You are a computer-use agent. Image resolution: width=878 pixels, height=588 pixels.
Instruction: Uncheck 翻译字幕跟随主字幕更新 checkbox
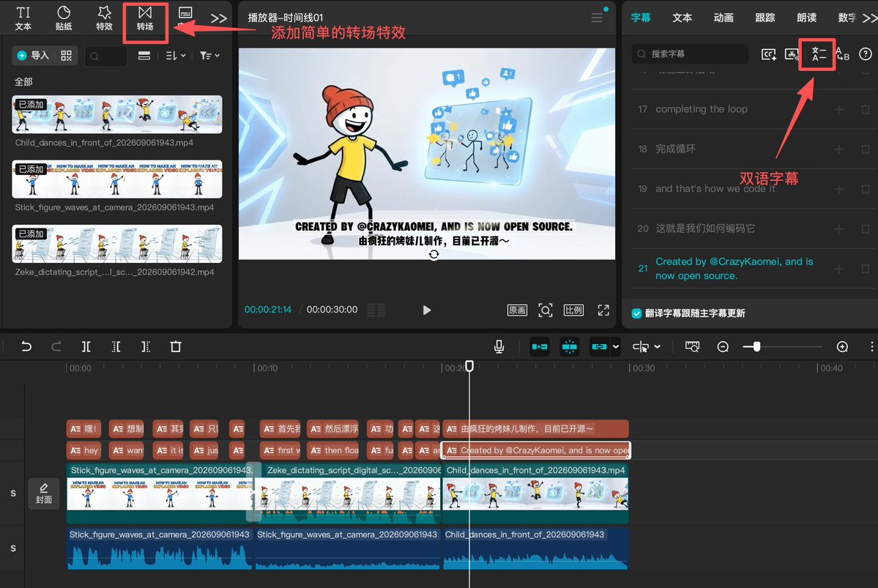pos(636,313)
